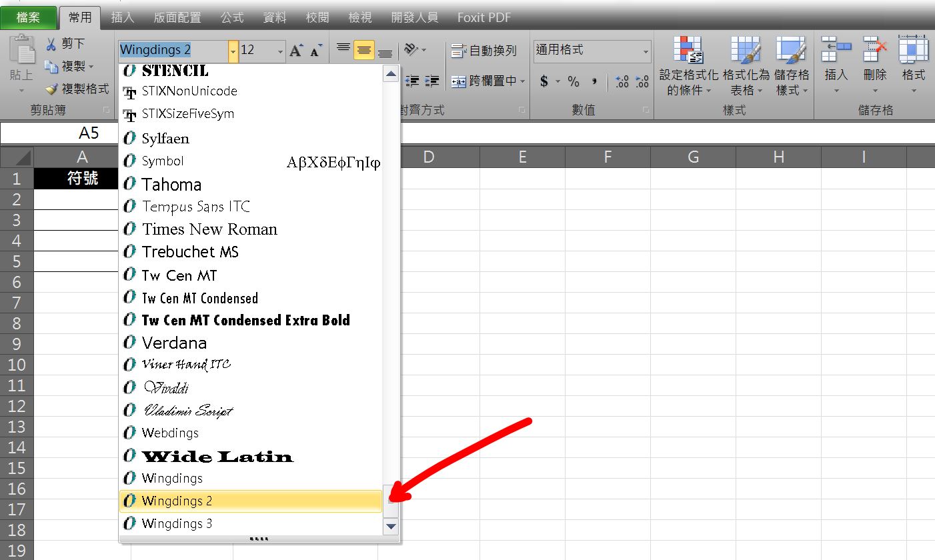
Task: Choose the Wingdings 3 font
Action: 251,523
